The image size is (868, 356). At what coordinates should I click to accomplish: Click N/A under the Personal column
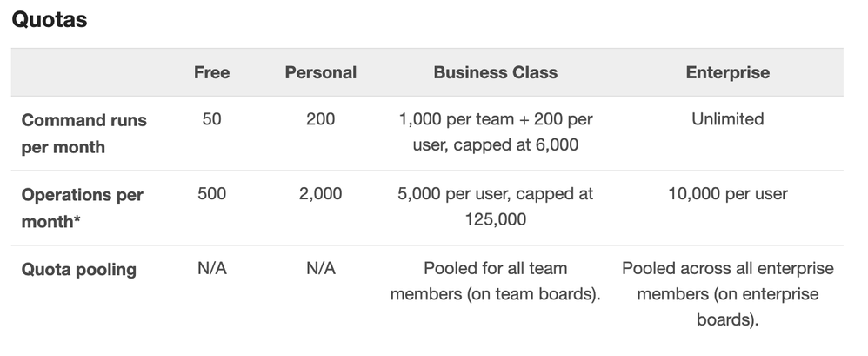(321, 268)
